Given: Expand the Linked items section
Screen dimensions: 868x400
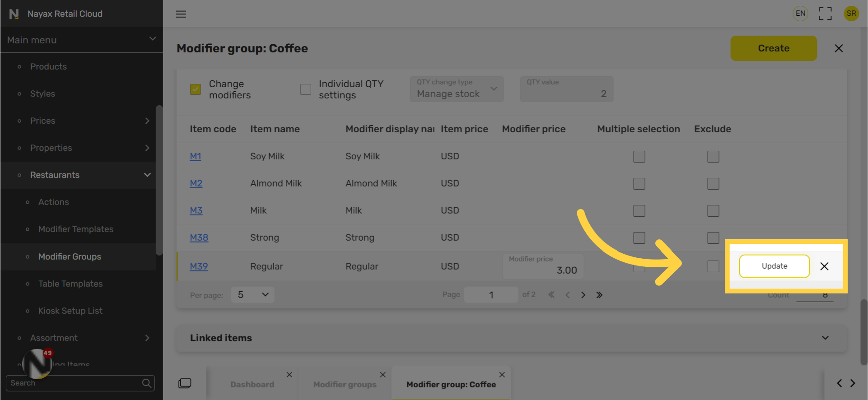Looking at the screenshot, I should click(x=511, y=338).
